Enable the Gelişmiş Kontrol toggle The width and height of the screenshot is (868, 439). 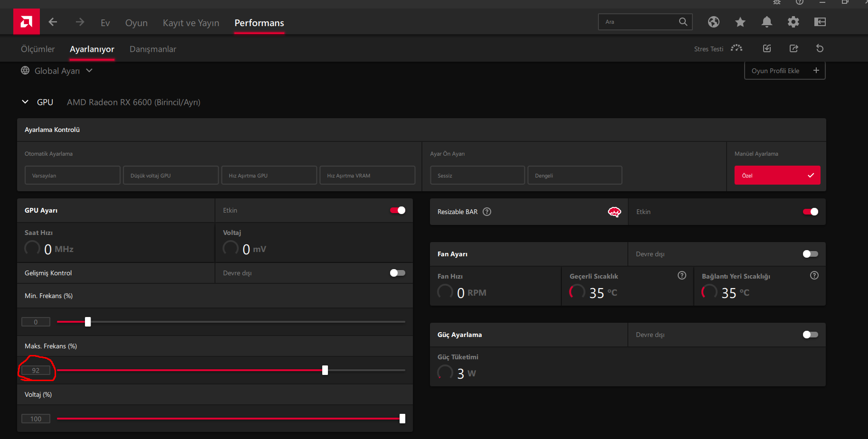tap(398, 273)
